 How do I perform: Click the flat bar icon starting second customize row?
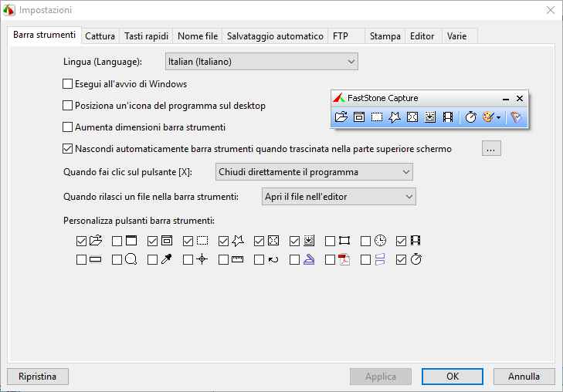coord(95,259)
